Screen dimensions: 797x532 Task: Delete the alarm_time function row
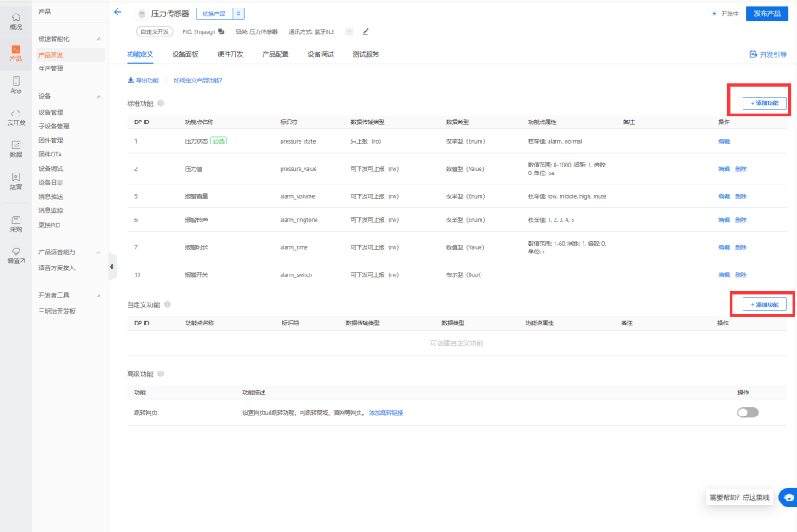741,246
